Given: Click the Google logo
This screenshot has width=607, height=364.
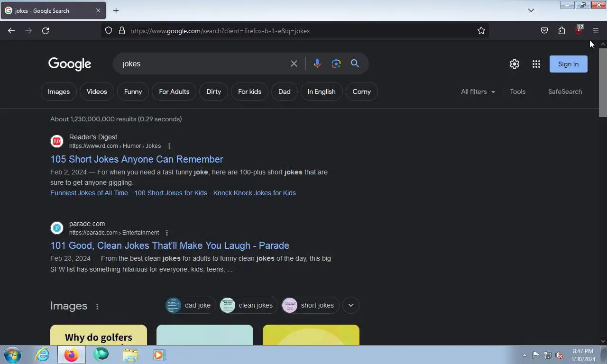Looking at the screenshot, I should [70, 64].
